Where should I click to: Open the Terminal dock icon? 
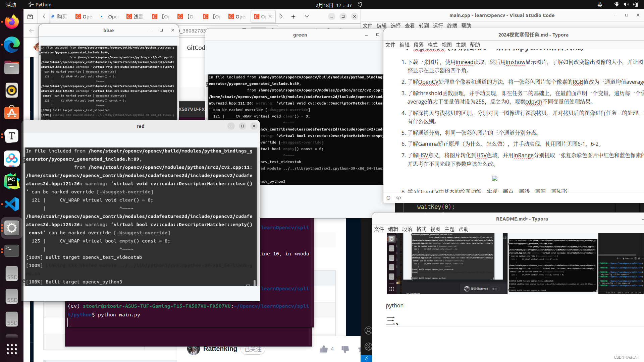pyautogui.click(x=12, y=251)
